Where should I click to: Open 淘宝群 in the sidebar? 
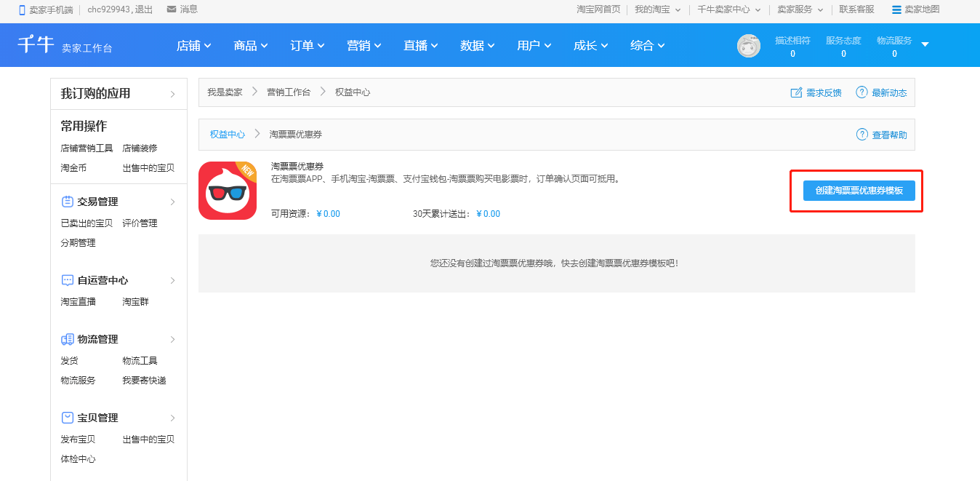pos(135,302)
